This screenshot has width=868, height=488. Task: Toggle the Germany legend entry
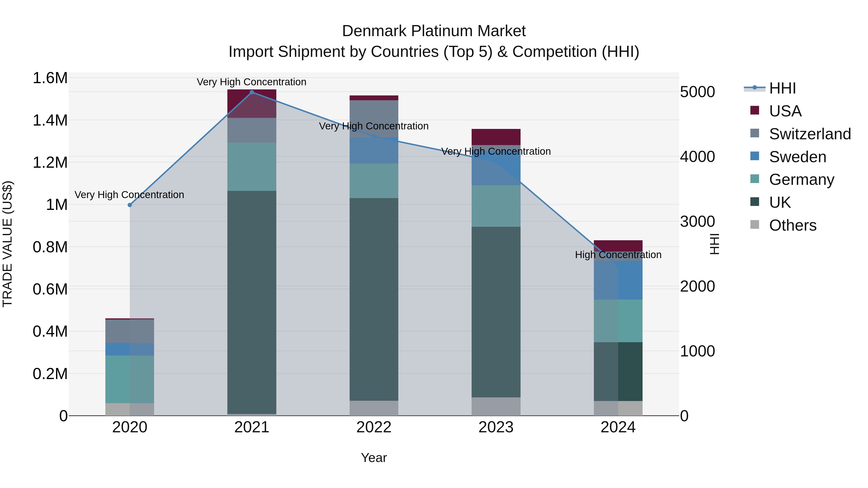tap(792, 180)
